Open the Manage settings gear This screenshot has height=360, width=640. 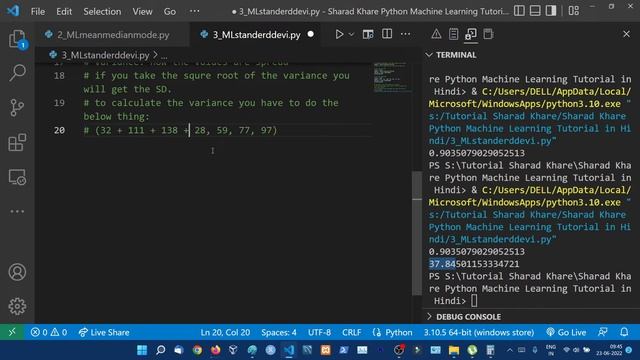[x=17, y=306]
